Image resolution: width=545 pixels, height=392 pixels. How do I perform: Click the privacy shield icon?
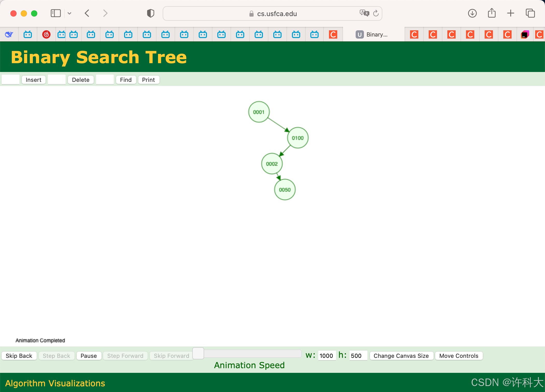coord(150,13)
